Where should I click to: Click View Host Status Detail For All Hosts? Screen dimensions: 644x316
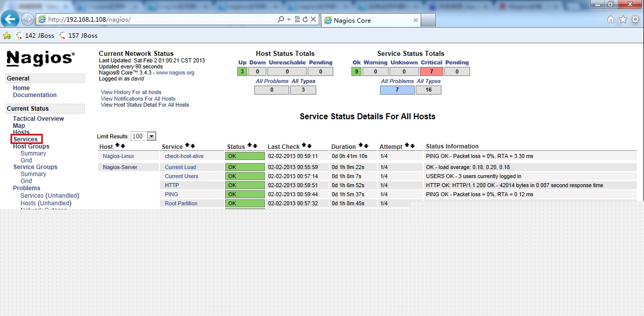point(145,105)
